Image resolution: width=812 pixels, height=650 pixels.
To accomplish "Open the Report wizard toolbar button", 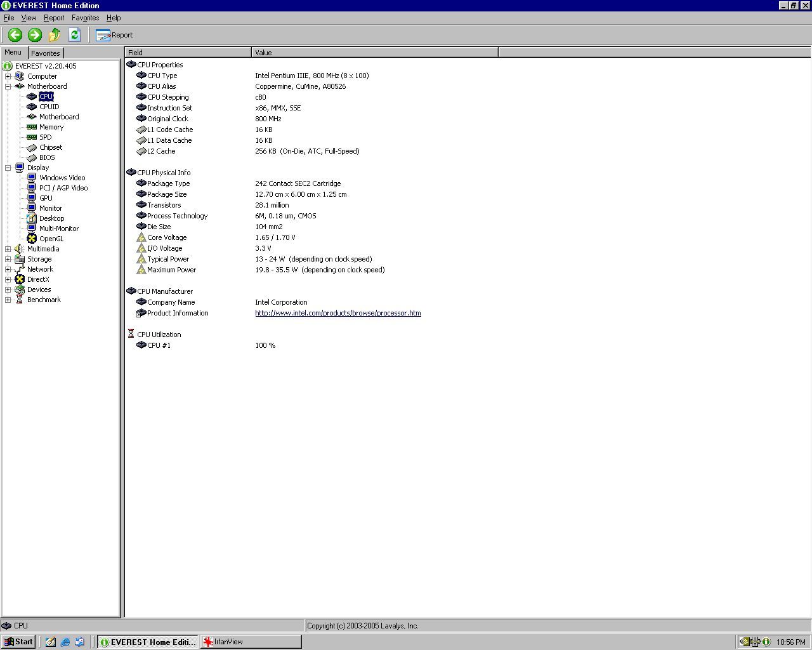I will click(x=115, y=35).
